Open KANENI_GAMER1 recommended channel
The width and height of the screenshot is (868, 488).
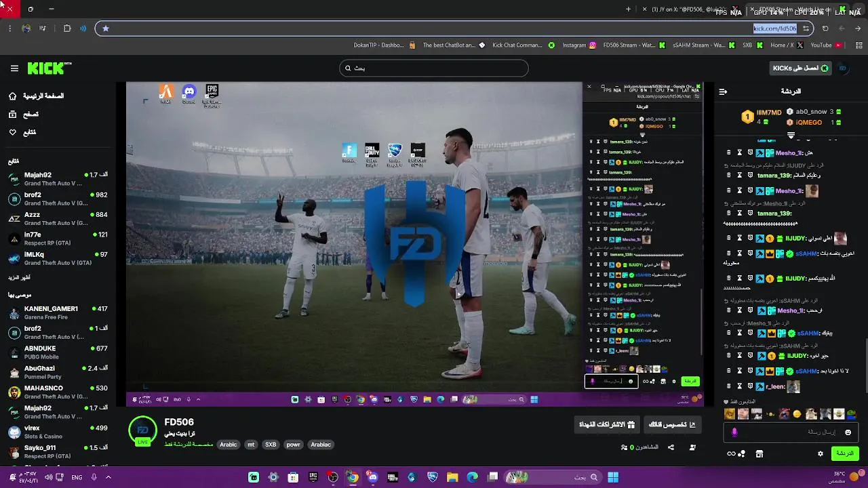[x=57, y=312]
